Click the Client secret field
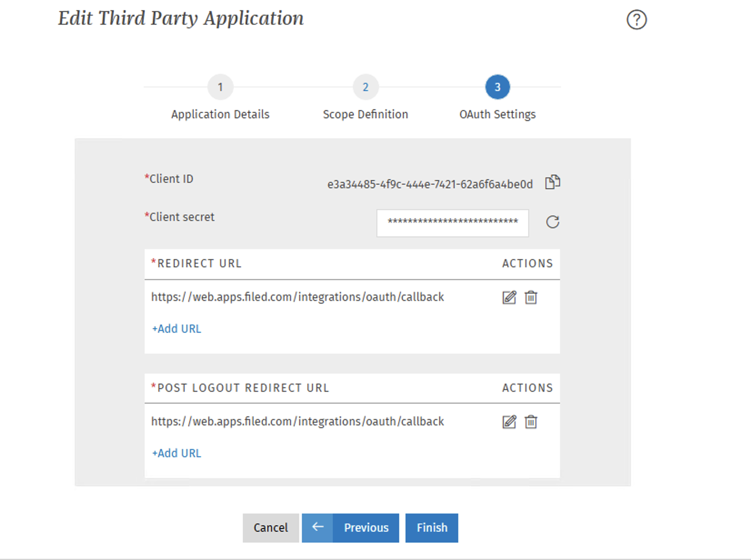751x560 pixels. [x=452, y=223]
